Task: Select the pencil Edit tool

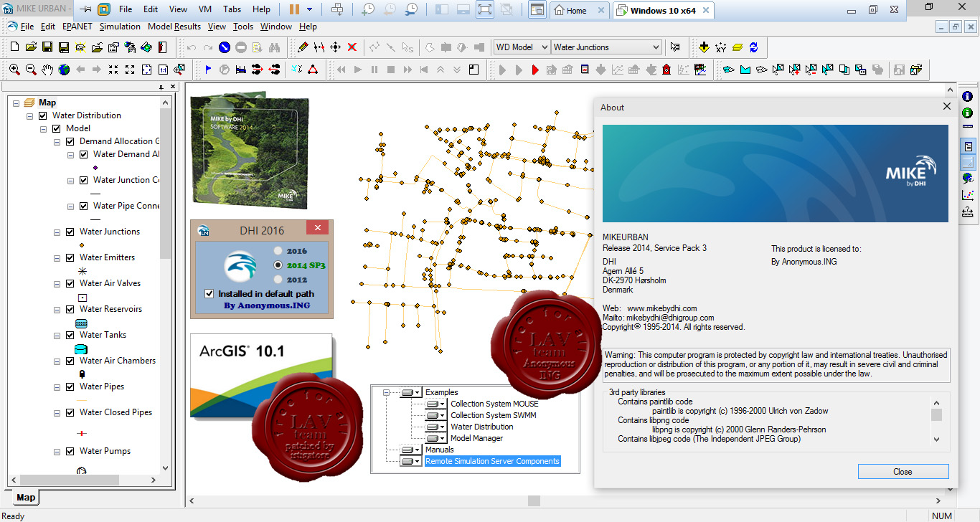Action: pyautogui.click(x=303, y=47)
